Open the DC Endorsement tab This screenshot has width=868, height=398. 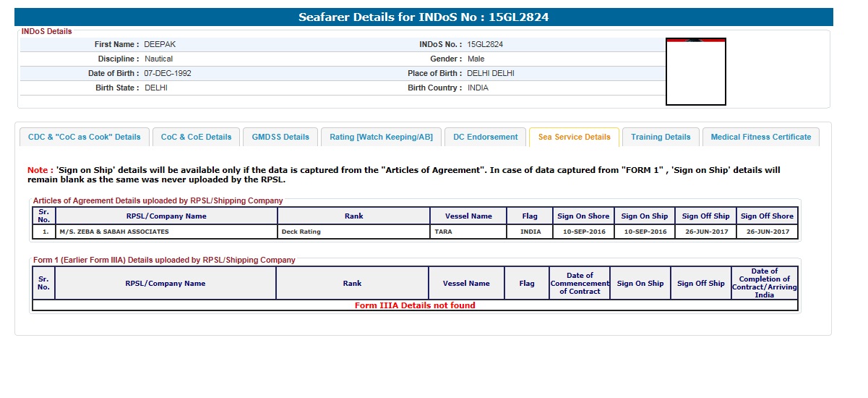(485, 137)
